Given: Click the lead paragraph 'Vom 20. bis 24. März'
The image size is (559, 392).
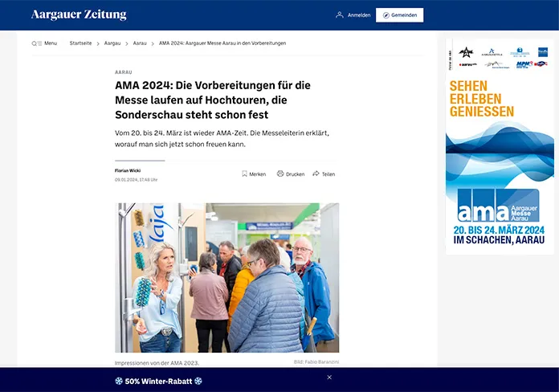Looking at the screenshot, I should click(x=222, y=138).
